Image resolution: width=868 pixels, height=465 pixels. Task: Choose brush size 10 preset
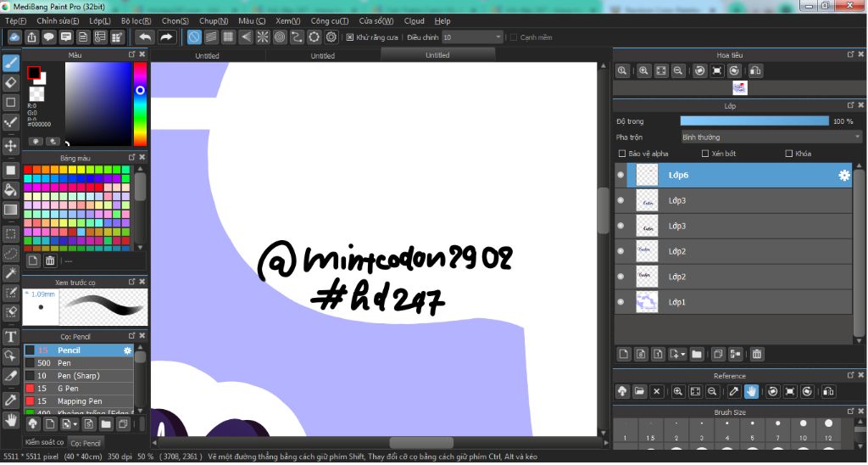pyautogui.click(x=803, y=429)
